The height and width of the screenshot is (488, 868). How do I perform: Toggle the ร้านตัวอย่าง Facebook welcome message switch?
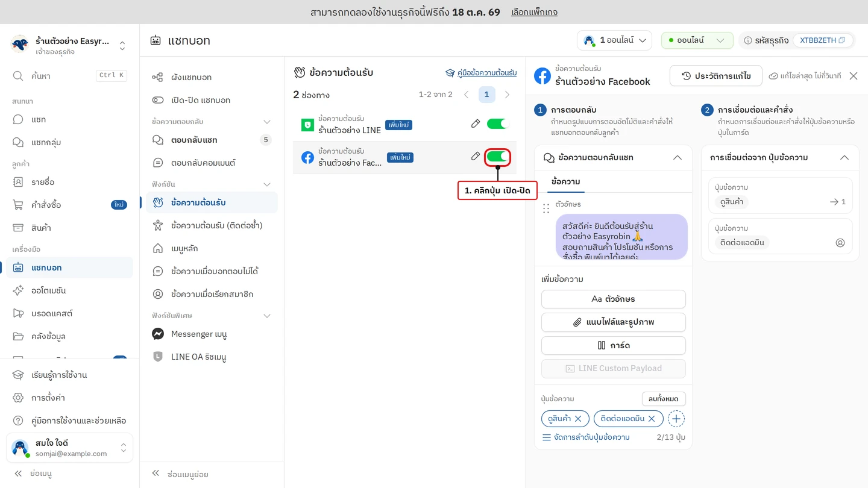(498, 157)
